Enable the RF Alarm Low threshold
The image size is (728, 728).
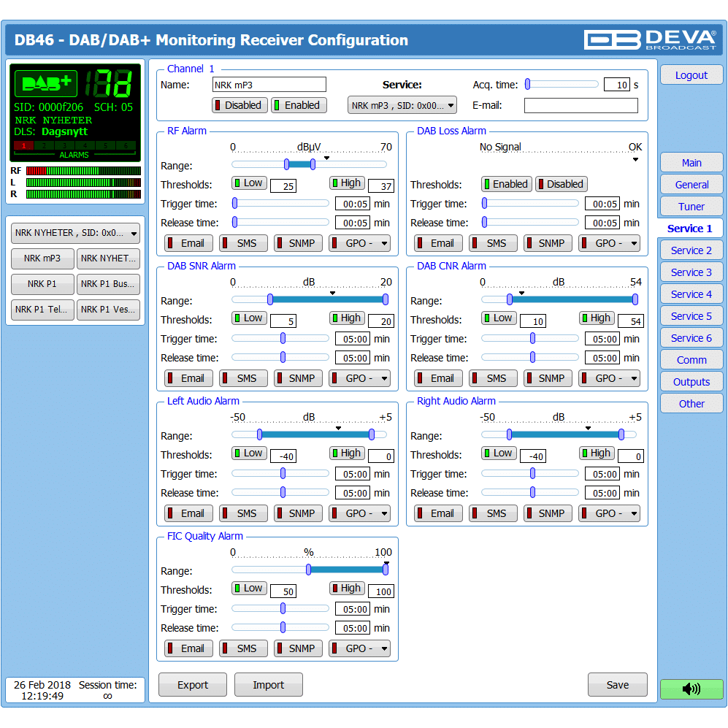[x=249, y=183]
